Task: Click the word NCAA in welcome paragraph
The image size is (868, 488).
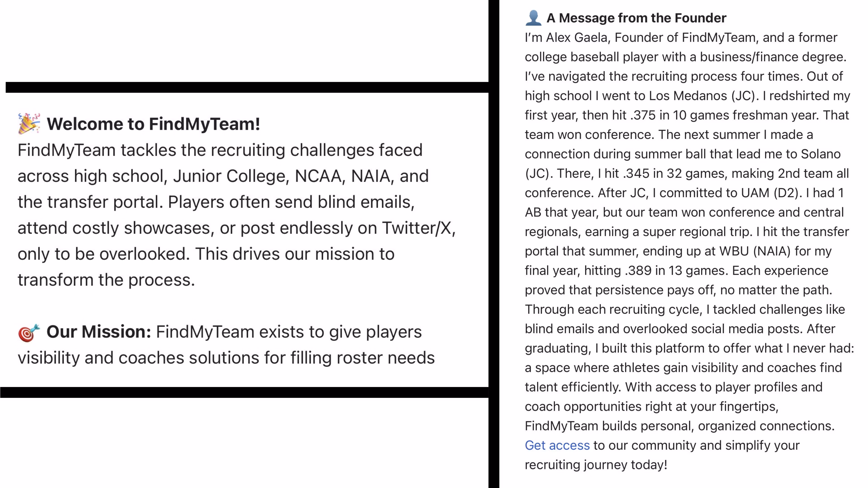Action: [318, 176]
